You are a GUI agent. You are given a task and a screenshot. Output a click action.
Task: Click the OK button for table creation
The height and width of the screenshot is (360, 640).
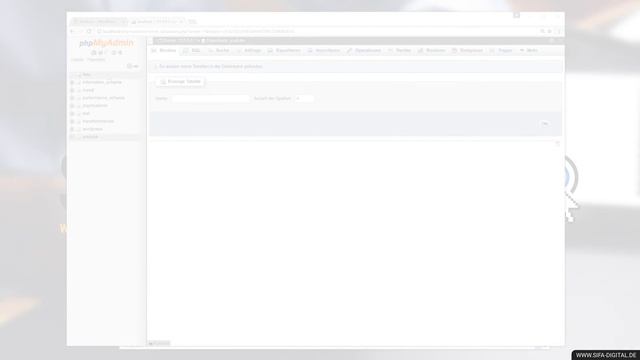[544, 124]
